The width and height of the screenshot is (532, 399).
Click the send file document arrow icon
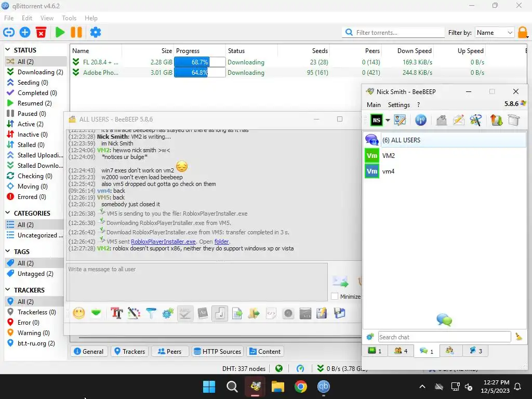[x=237, y=313]
